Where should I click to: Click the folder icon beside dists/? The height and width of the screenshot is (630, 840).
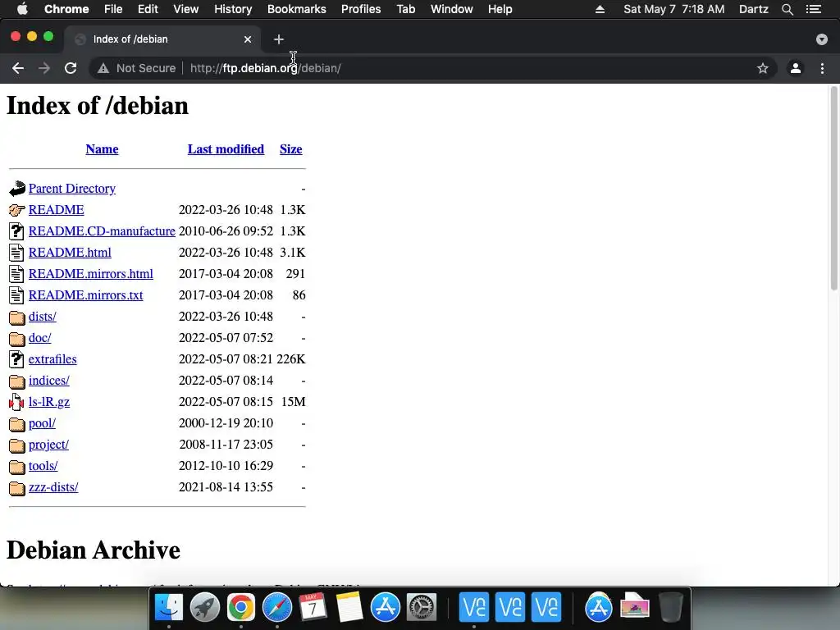click(17, 317)
